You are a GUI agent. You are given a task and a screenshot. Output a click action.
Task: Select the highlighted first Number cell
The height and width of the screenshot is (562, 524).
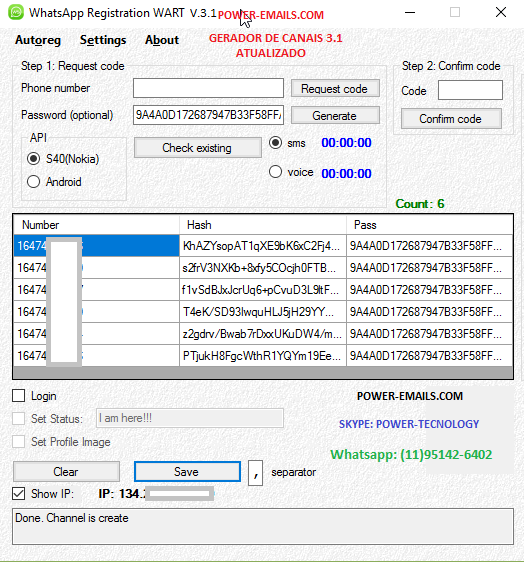coord(96,246)
